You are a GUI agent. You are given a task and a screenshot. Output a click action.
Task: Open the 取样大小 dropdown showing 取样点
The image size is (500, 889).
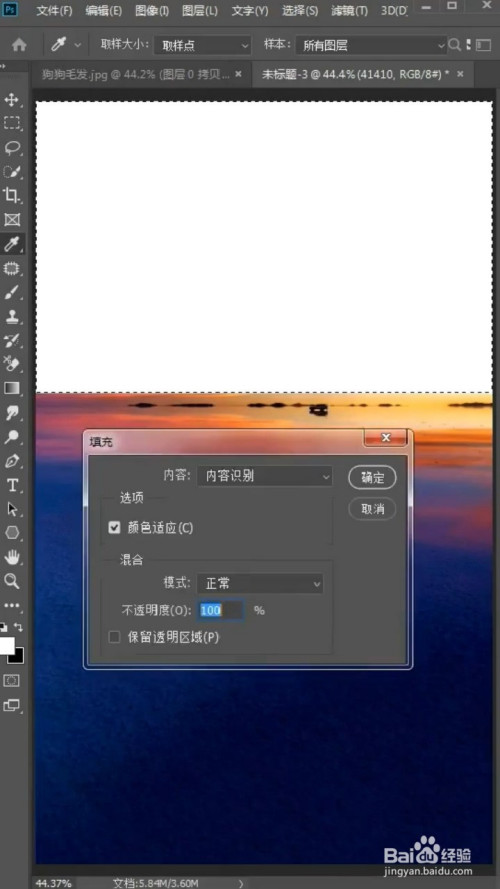(203, 45)
